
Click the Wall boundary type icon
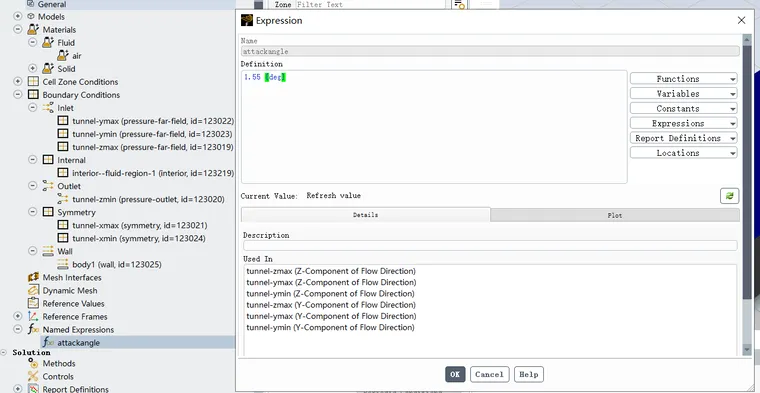pos(48,252)
